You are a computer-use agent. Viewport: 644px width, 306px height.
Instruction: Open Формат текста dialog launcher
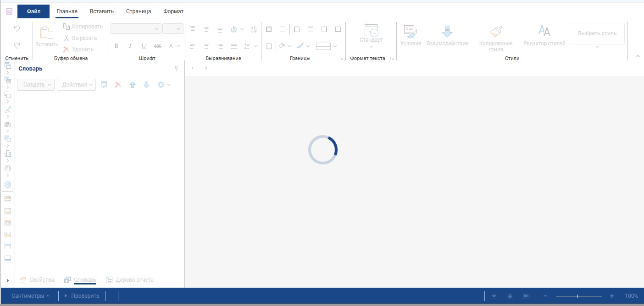click(392, 59)
